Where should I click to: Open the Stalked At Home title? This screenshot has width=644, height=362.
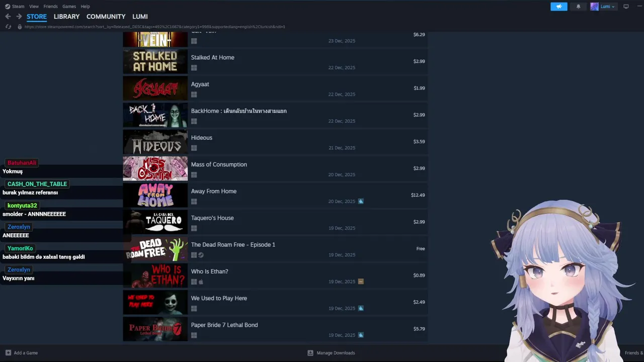click(x=212, y=57)
